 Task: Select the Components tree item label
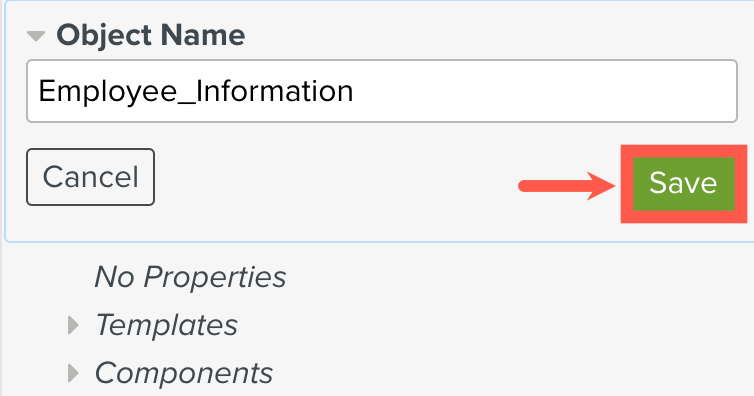pos(184,373)
